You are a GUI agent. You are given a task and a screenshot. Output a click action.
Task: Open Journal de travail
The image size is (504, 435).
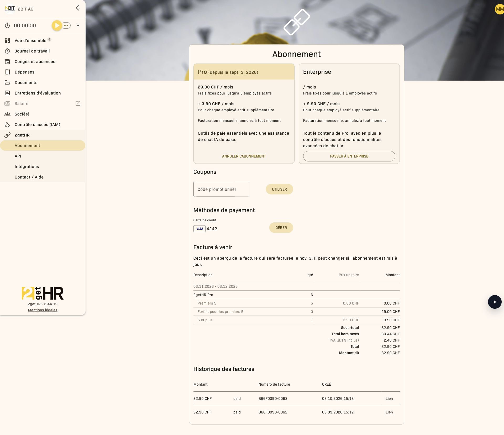pyautogui.click(x=43, y=51)
